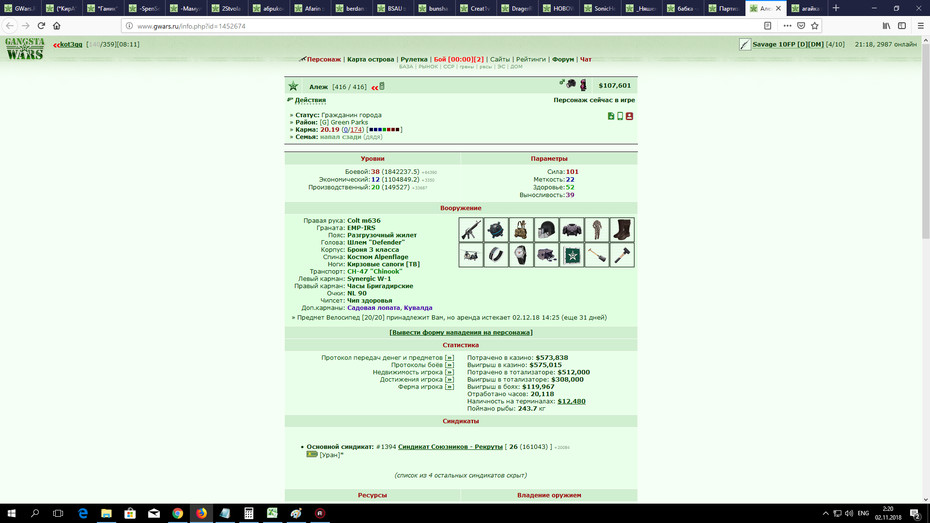This screenshot has width=930, height=523.
Task: Open player's achievements arrow link
Action: point(449,380)
